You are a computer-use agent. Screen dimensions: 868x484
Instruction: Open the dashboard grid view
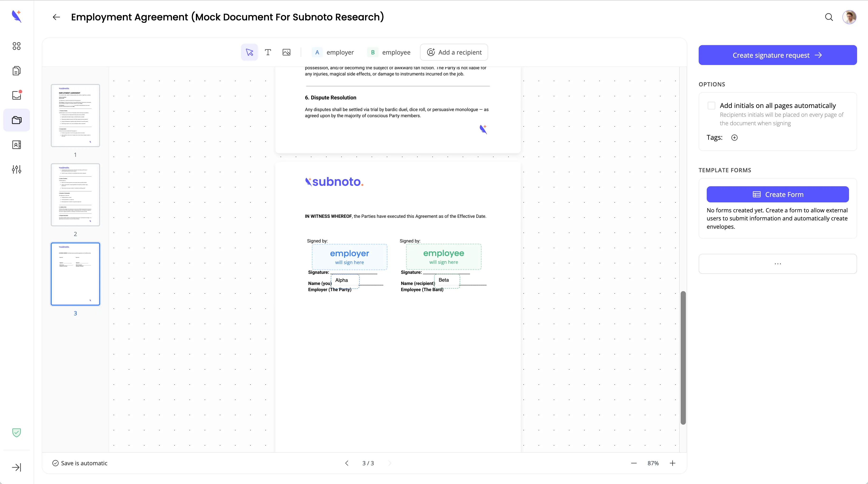pyautogui.click(x=17, y=46)
